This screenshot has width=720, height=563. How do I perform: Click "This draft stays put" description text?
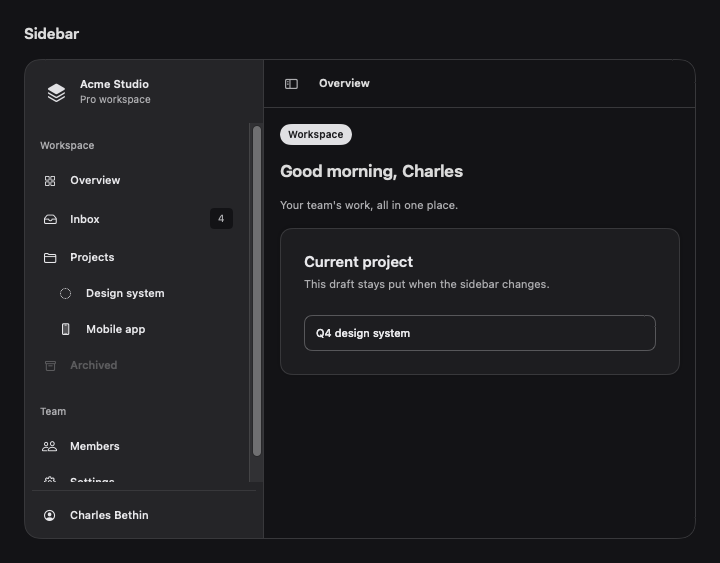pyautogui.click(x=427, y=284)
